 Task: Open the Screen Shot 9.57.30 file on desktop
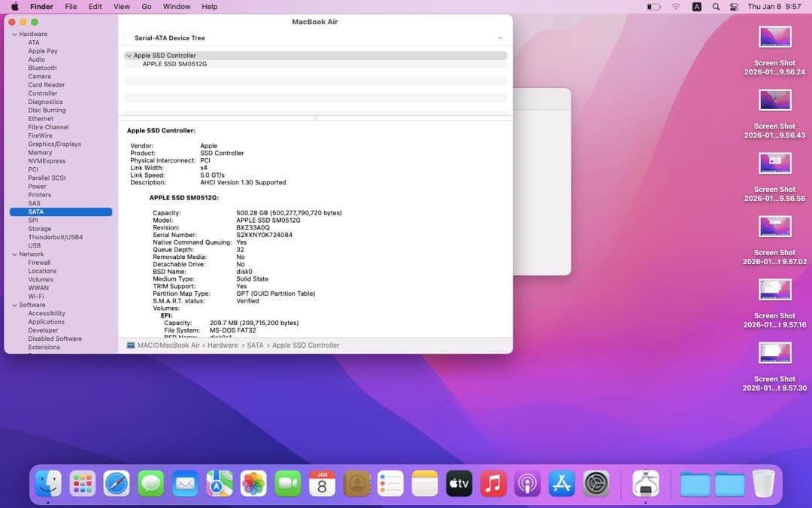click(x=774, y=352)
